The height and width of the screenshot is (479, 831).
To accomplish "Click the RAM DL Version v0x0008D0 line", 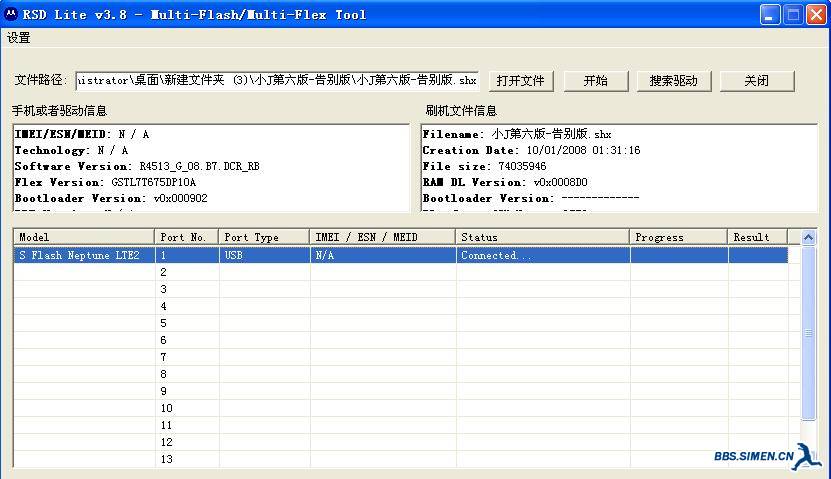I will 505,182.
